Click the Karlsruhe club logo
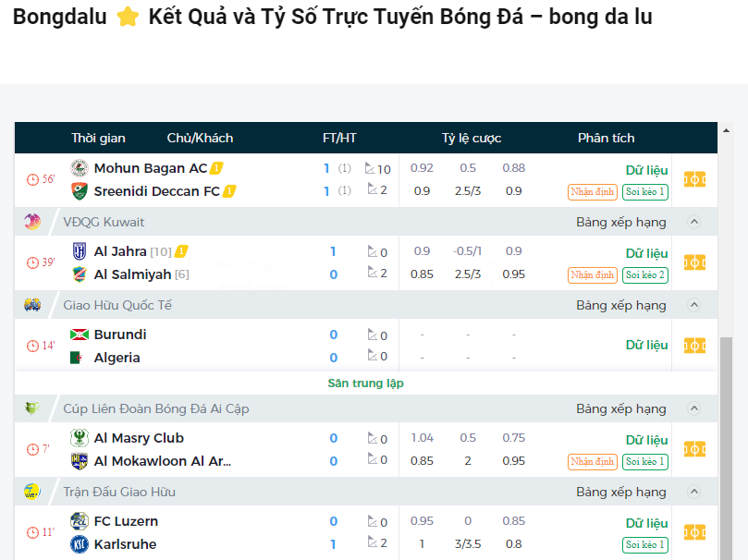 point(79,544)
